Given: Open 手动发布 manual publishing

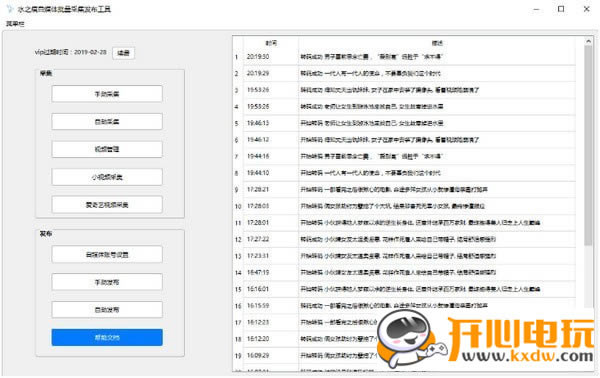Looking at the screenshot, I should (x=107, y=282).
